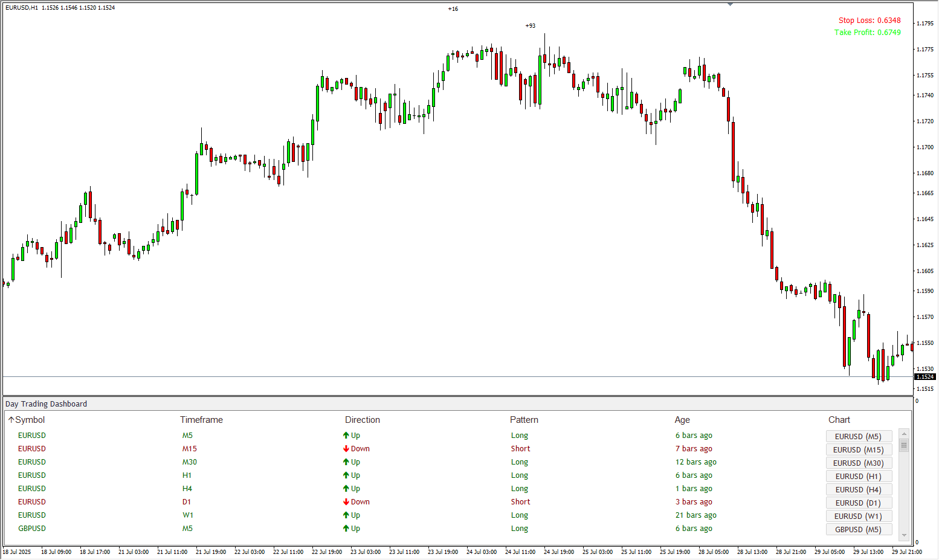
Task: Click the green Up arrow in the EURUSD W1 row
Action: click(x=346, y=515)
